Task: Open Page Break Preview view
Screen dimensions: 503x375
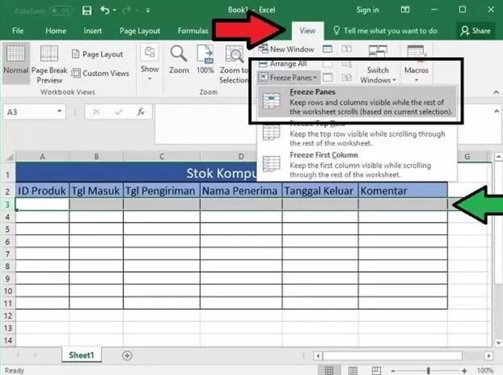Action: [x=49, y=64]
